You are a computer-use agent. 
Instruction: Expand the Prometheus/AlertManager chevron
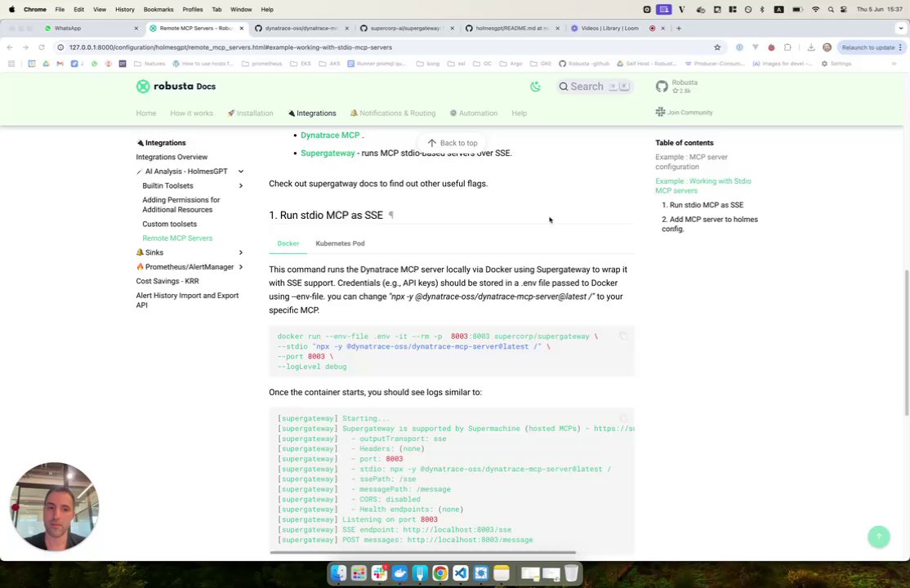pyautogui.click(x=240, y=267)
